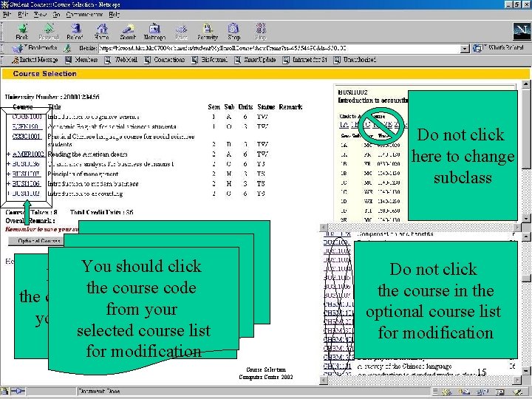Viewport: 532px width, 399px height.
Task: Collapse the navigation toolbar via its left grip
Action: [x=2, y=32]
